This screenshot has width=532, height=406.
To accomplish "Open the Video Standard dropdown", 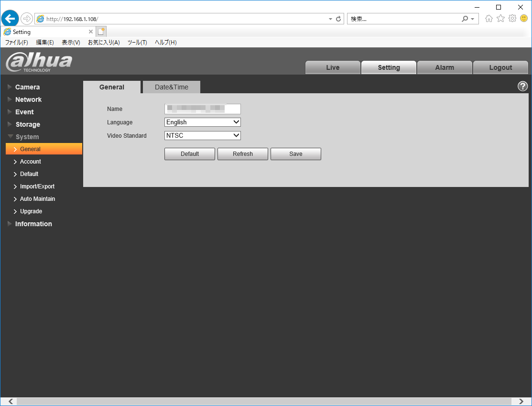I will 203,135.
